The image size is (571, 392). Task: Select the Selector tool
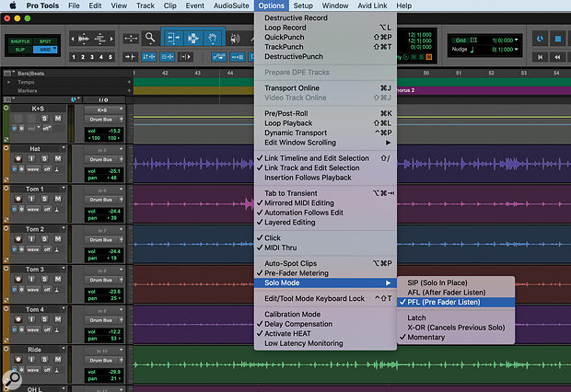193,38
